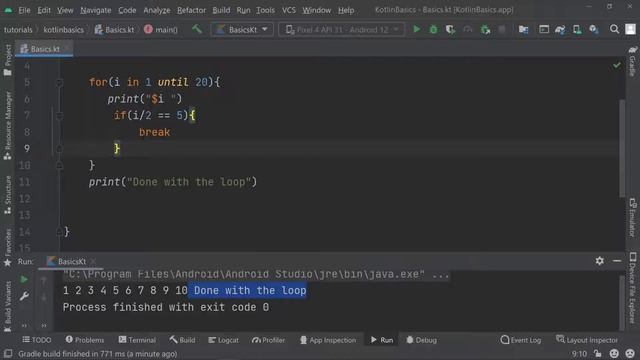Click Make Project hammer icon
This screenshot has width=640, height=360.
[x=197, y=29]
